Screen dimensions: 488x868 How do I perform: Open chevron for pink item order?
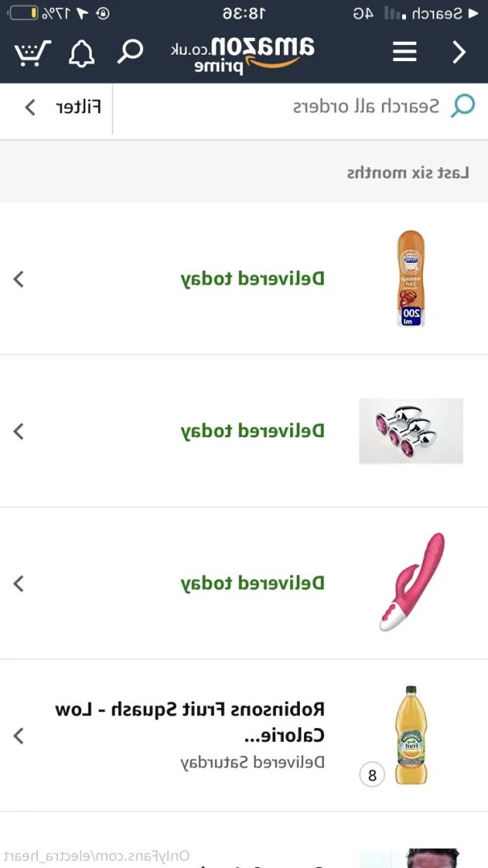18,583
